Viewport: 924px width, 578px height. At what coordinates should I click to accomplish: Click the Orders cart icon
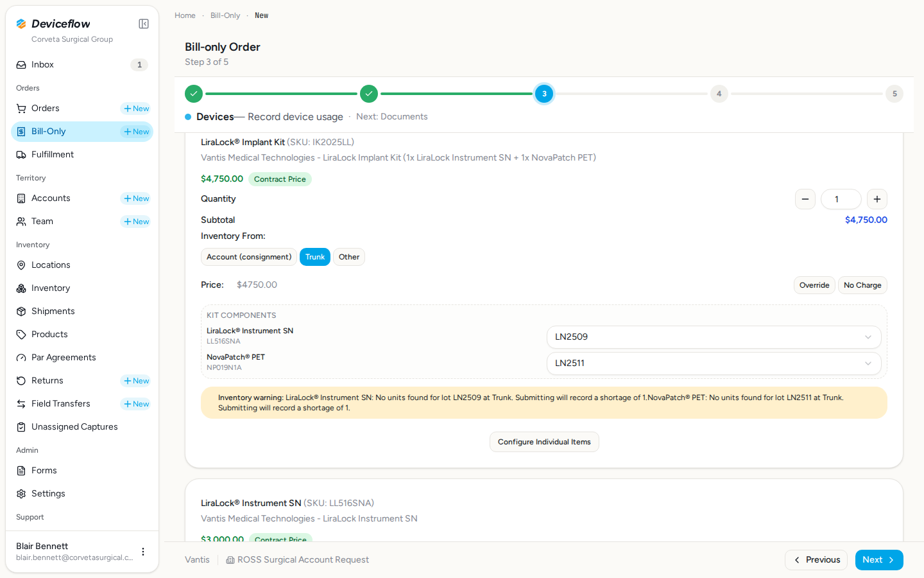[x=21, y=109]
